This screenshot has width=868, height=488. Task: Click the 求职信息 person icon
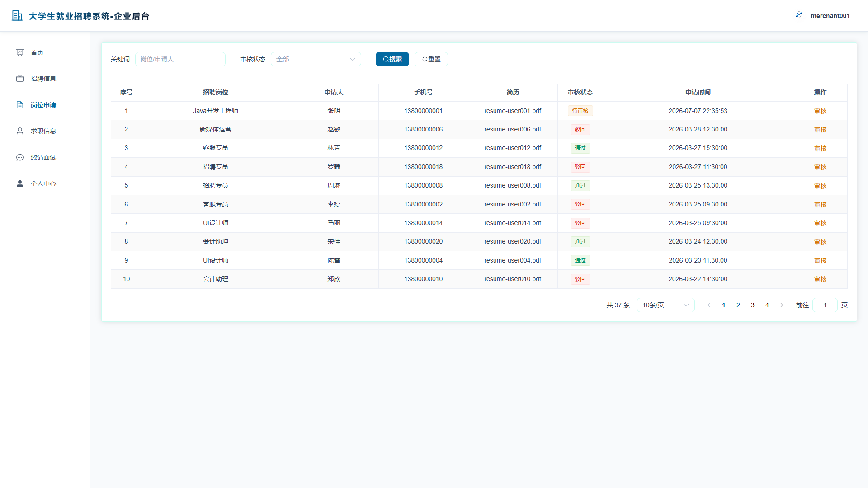pos(20,131)
